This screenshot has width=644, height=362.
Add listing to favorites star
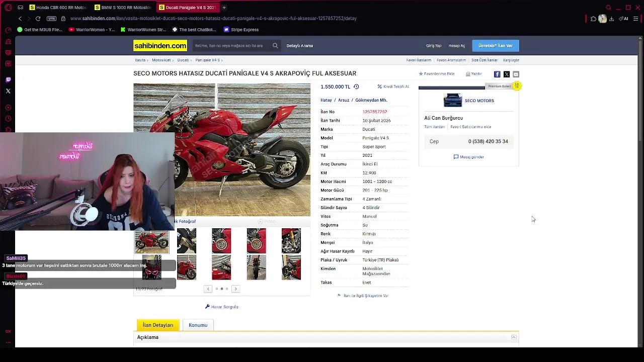tap(421, 74)
